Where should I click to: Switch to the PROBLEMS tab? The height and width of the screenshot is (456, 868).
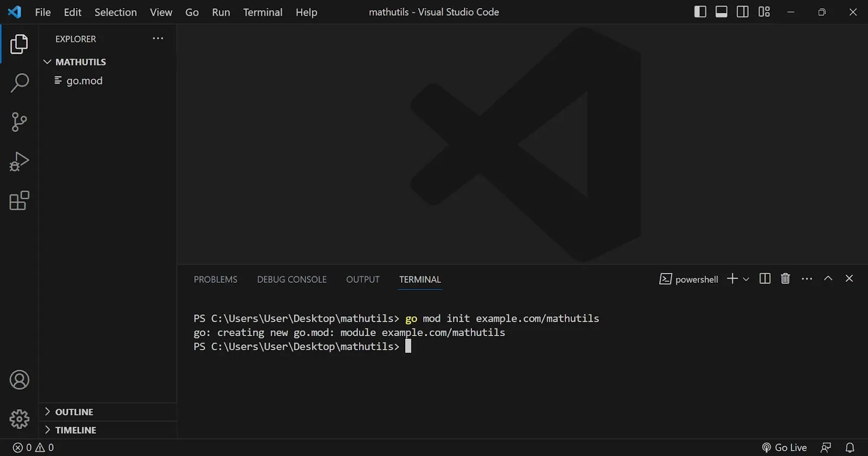point(215,279)
